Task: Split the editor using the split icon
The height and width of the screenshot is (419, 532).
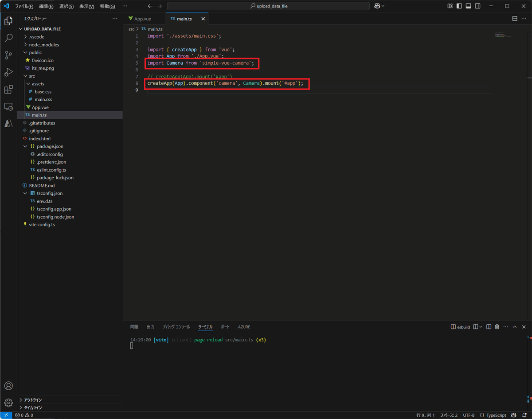Action: point(514,19)
